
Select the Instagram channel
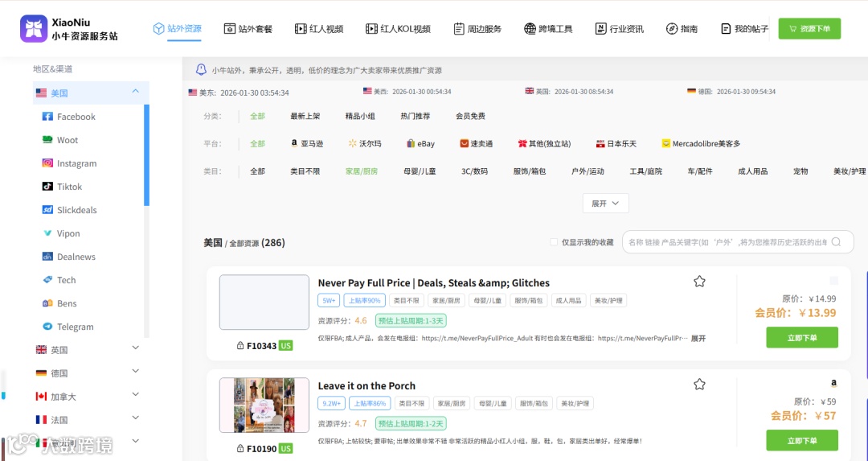point(70,163)
